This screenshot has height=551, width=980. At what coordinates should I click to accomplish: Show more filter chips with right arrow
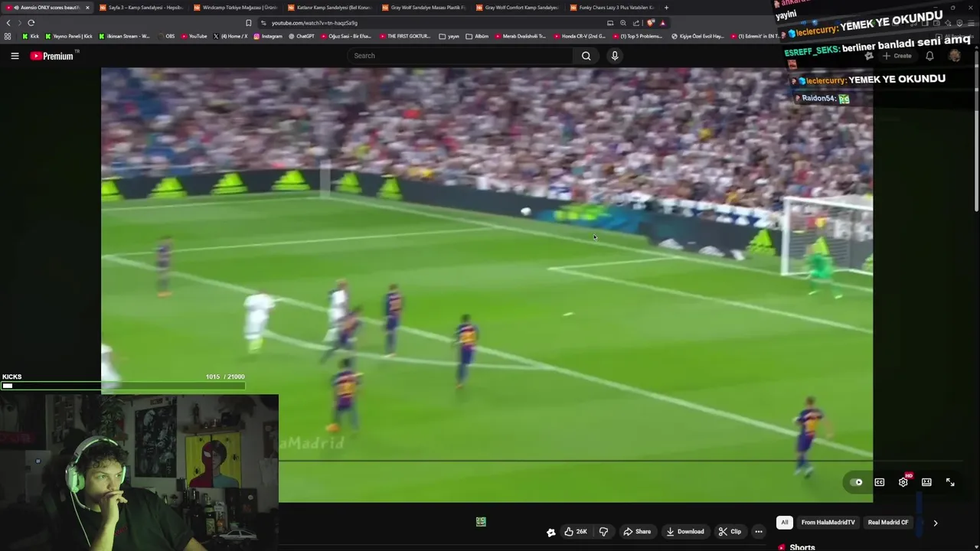(935, 523)
